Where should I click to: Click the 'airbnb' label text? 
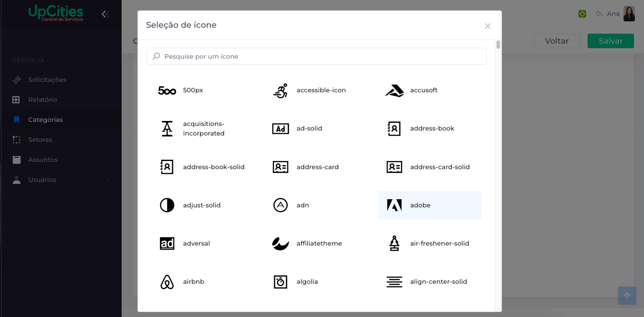point(194,282)
